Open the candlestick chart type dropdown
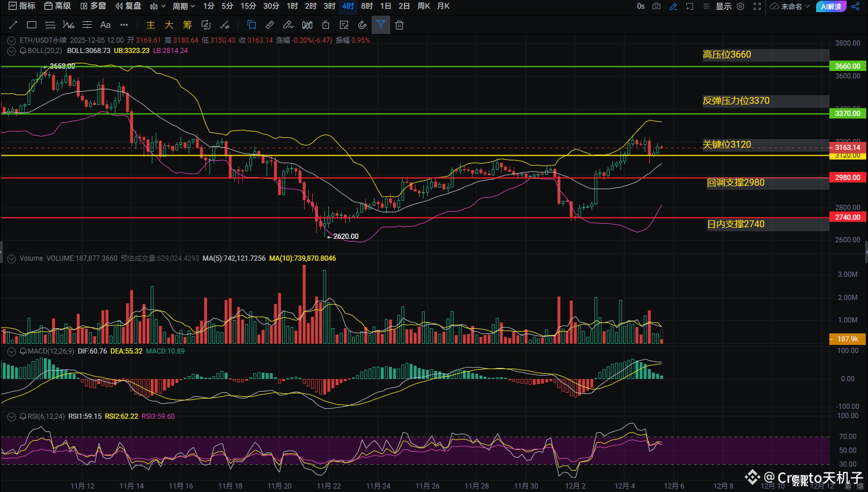The width and height of the screenshot is (868, 492). (158, 6)
